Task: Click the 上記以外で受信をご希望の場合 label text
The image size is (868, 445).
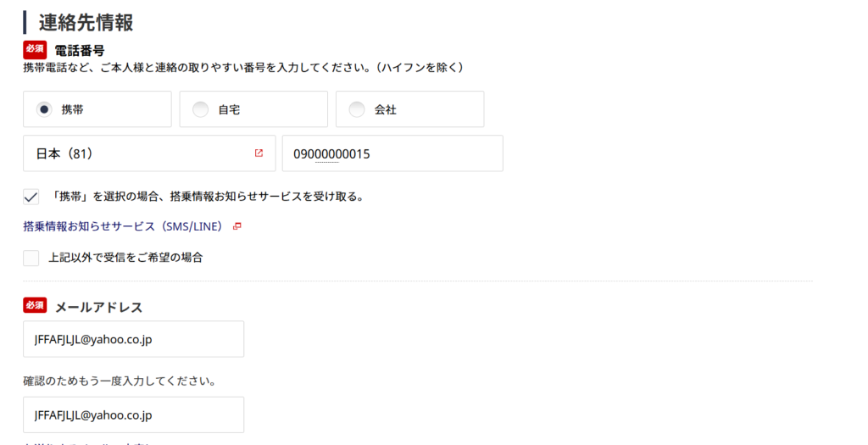Action: (125, 258)
